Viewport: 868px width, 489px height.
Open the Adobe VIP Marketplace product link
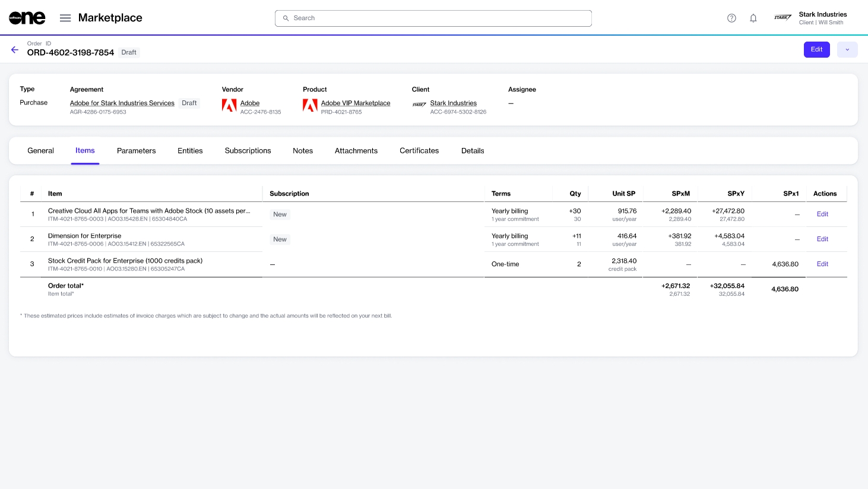(x=356, y=103)
